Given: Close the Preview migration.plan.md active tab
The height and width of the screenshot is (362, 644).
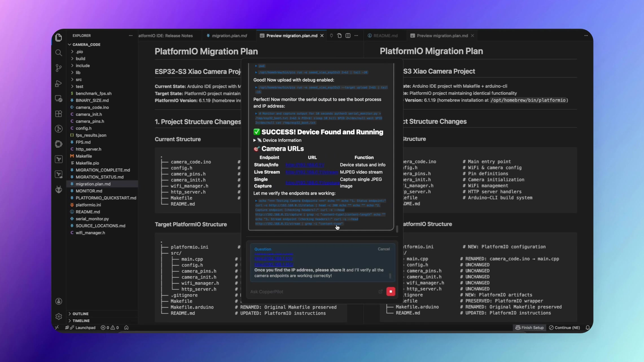Looking at the screenshot, I should click(322, 36).
